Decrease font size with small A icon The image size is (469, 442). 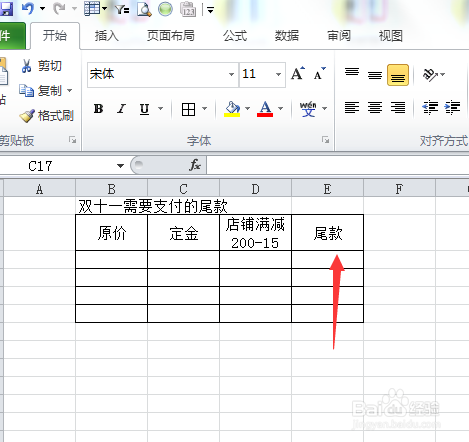click(320, 74)
